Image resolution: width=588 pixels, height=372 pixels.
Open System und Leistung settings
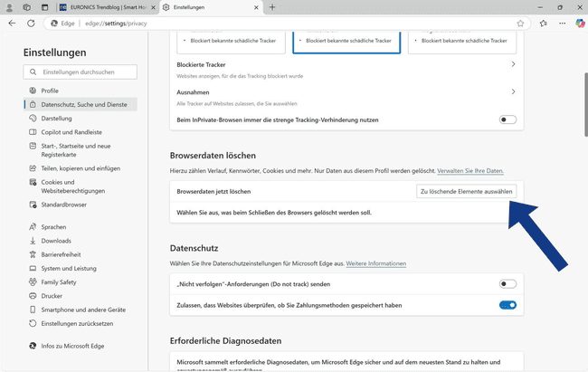[x=81, y=269]
